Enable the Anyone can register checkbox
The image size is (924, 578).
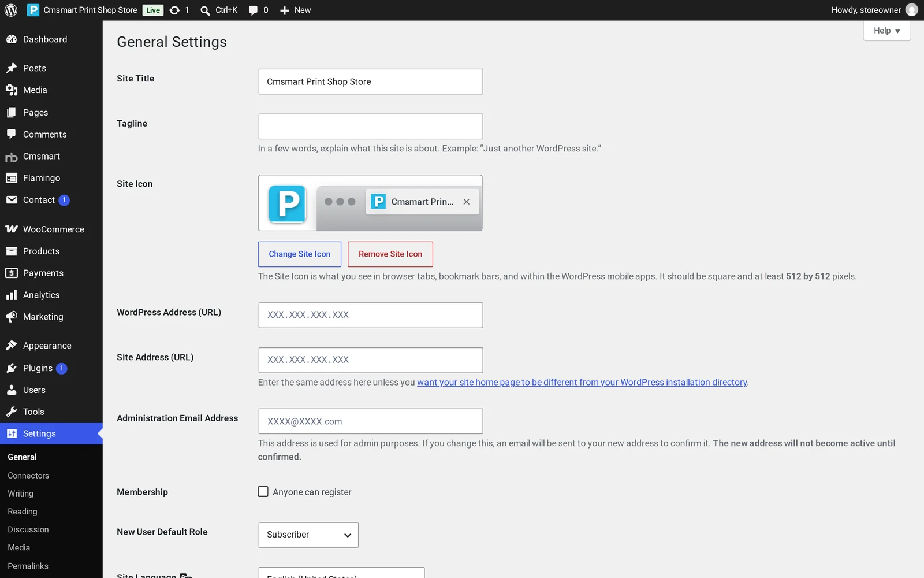[x=263, y=491]
